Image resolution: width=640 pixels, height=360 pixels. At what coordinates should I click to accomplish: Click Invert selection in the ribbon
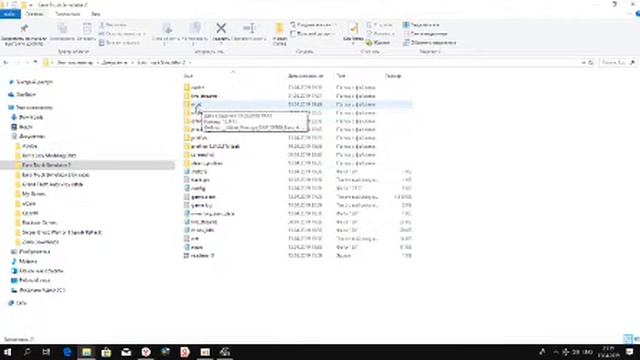point(429,42)
